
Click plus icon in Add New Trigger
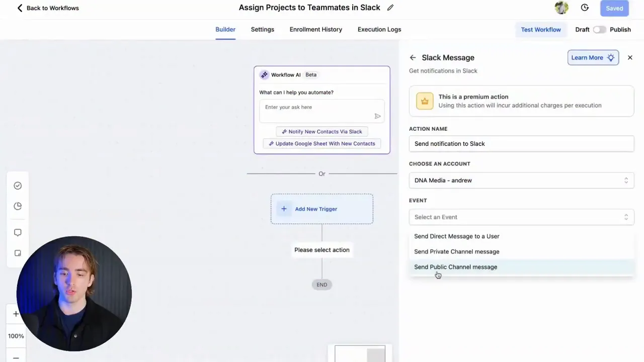[284, 209]
